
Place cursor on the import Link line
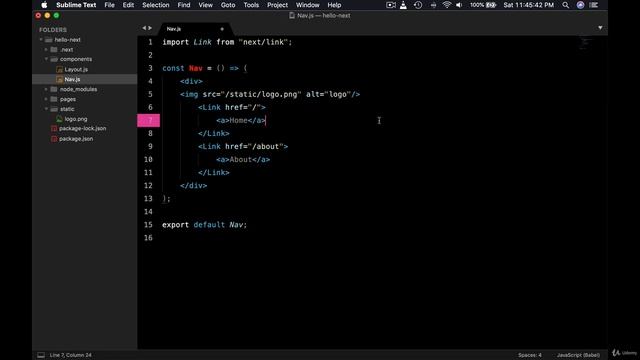pyautogui.click(x=227, y=42)
